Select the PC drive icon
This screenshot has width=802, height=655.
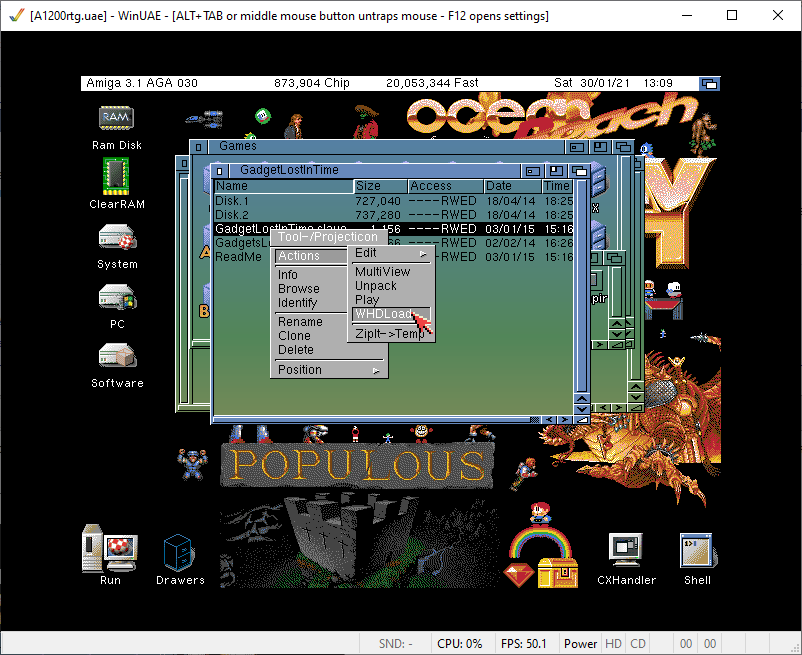coord(117,297)
